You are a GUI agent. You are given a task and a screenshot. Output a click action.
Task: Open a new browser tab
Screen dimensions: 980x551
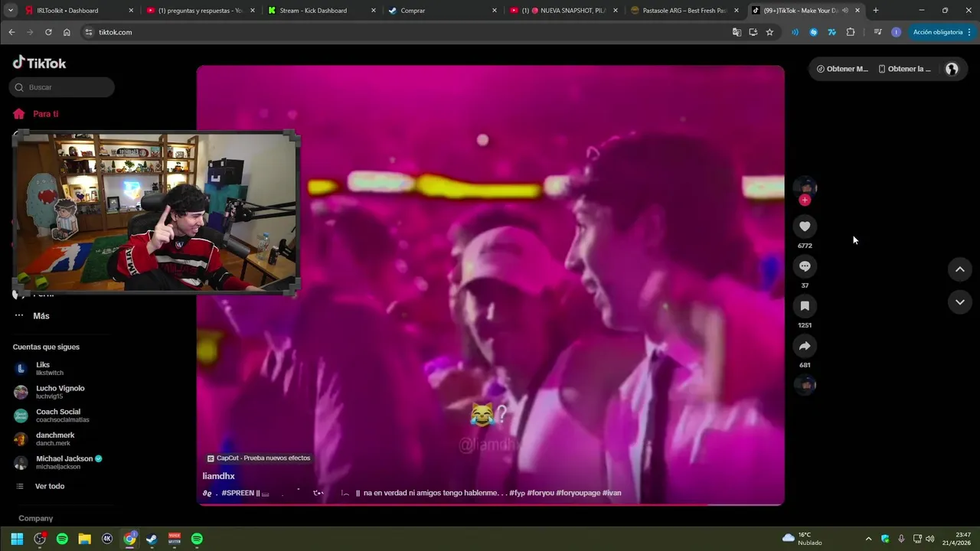coord(875,11)
